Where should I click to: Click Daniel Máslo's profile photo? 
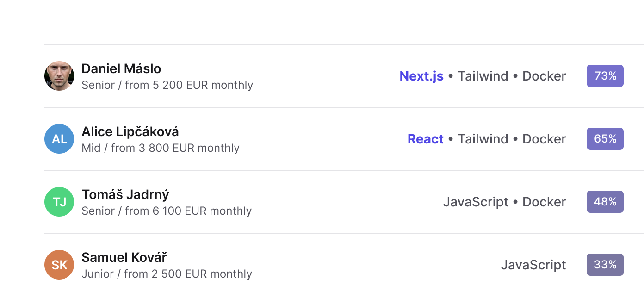(59, 76)
